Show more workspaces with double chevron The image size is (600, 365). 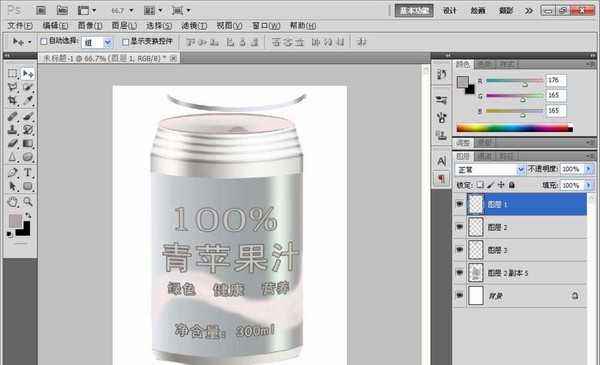[529, 11]
